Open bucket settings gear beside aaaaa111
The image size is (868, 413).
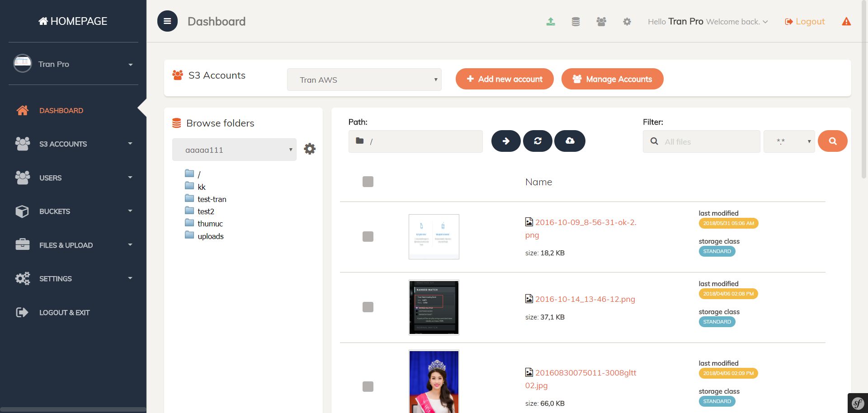point(310,149)
